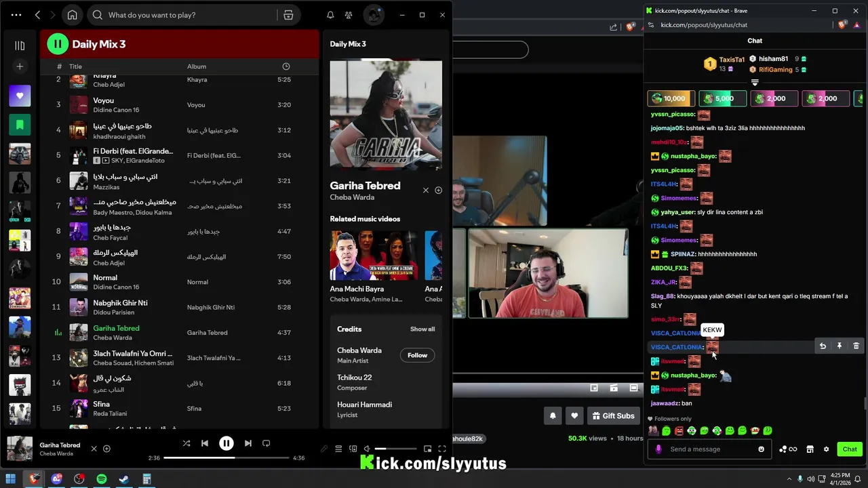Click the heart follow icon on Kick
Viewport: 868px width, 488px height.
[x=574, y=415]
